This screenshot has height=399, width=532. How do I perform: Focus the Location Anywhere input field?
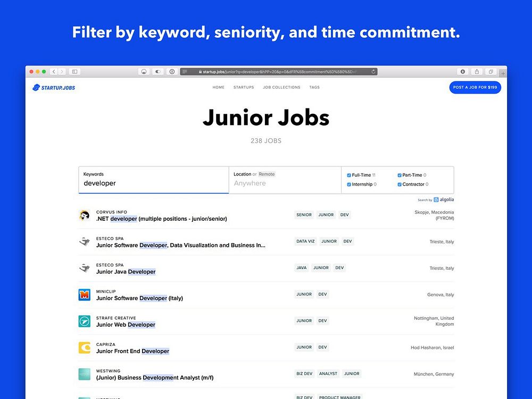click(x=285, y=183)
